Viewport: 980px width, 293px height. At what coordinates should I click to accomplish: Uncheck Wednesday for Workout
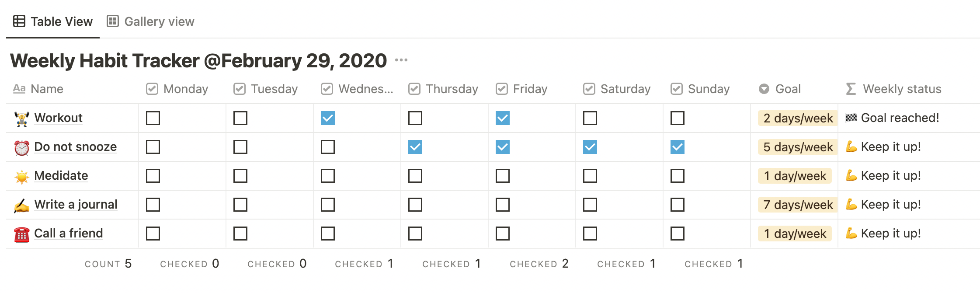[x=328, y=118]
